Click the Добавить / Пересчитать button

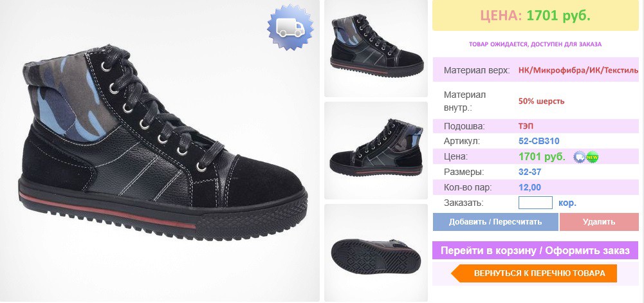tap(495, 222)
